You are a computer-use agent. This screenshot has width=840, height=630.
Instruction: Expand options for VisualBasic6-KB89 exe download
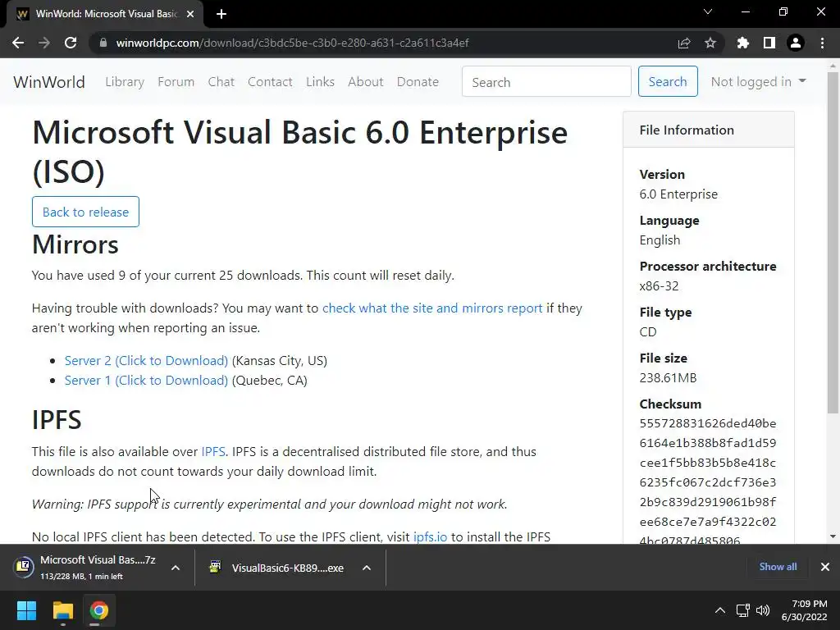[367, 568]
